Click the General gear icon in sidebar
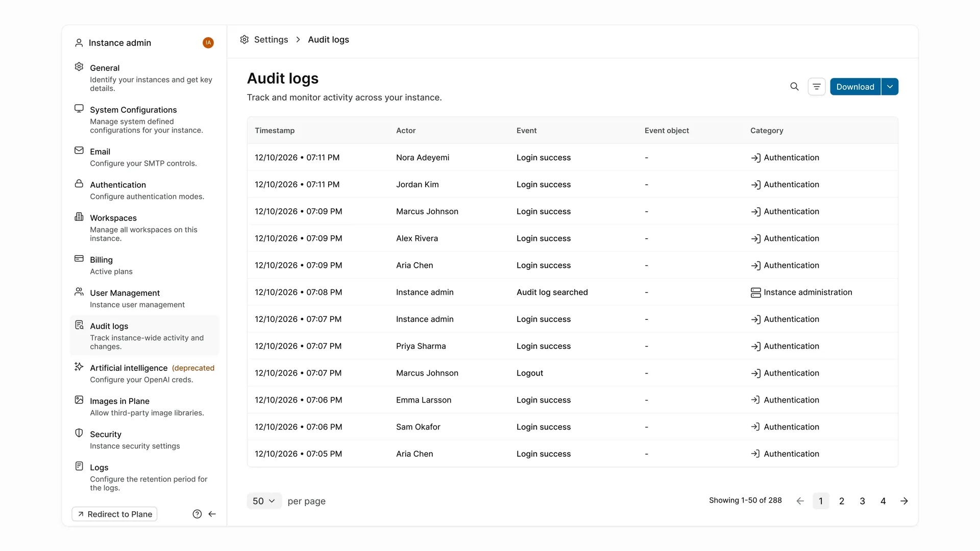Viewport: 980px width, 551px height. (79, 67)
